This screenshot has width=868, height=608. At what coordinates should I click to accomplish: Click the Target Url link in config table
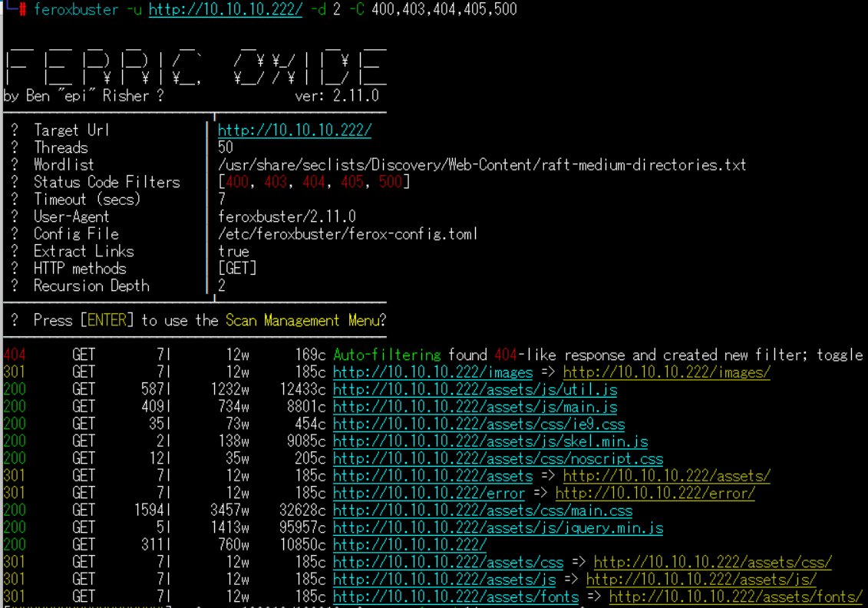[294, 131]
